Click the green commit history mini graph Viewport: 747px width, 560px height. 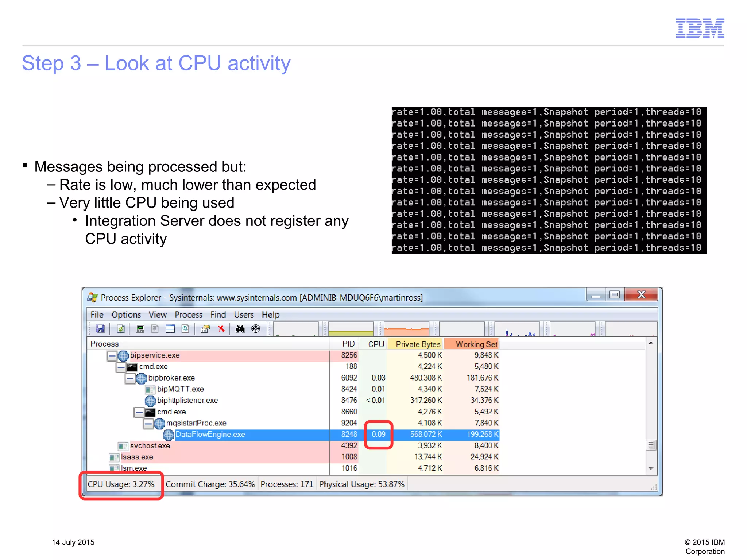click(x=351, y=329)
